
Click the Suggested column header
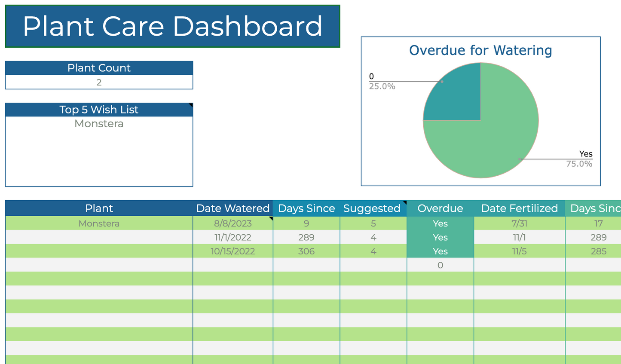(372, 208)
